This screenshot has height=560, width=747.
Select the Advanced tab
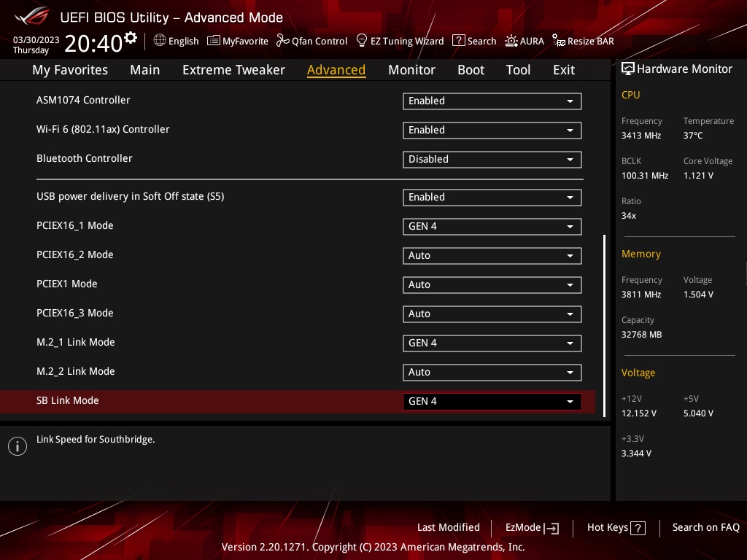click(336, 70)
